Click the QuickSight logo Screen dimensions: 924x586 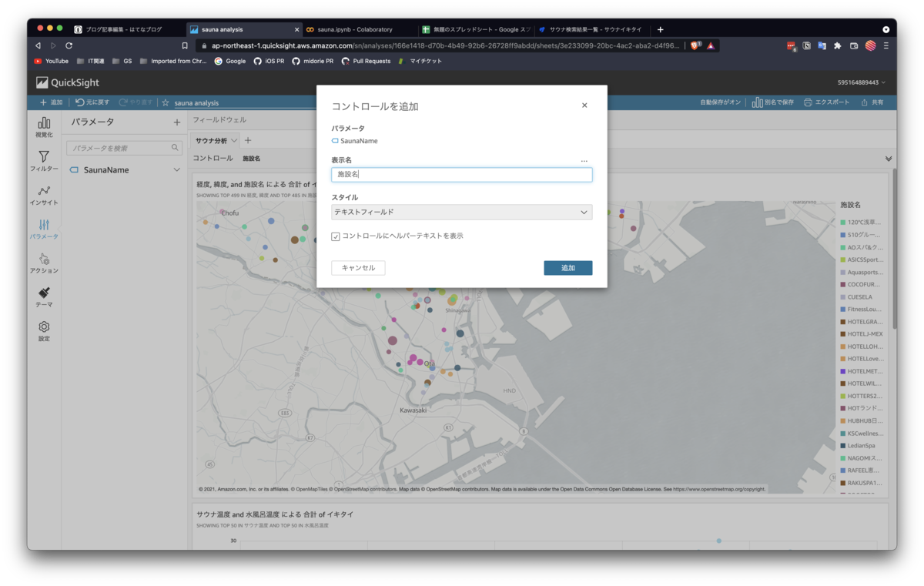(x=68, y=82)
